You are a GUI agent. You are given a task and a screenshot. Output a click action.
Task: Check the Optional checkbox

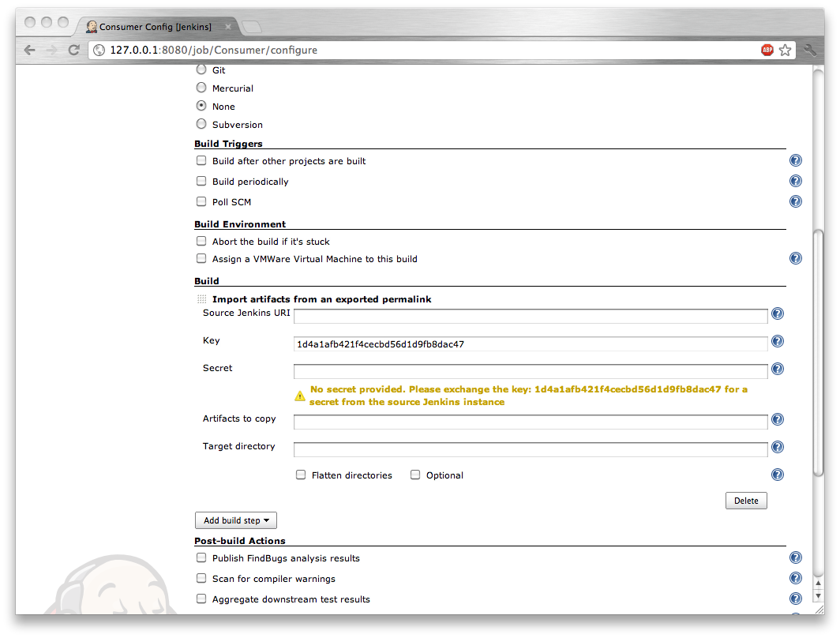click(415, 475)
